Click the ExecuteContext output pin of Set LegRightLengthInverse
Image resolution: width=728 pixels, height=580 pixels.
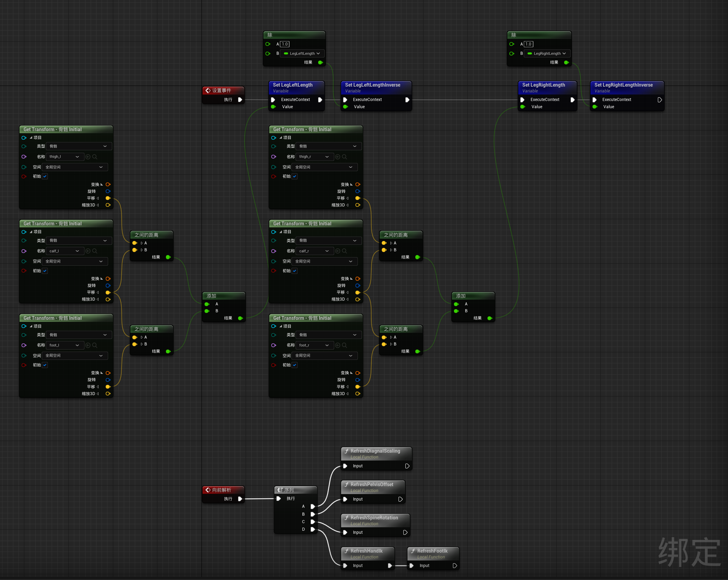click(x=660, y=100)
